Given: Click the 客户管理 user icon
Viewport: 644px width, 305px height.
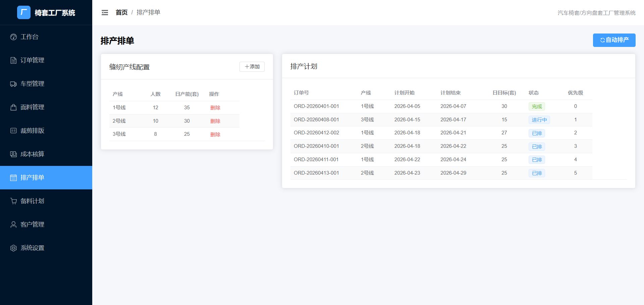Looking at the screenshot, I should [13, 225].
